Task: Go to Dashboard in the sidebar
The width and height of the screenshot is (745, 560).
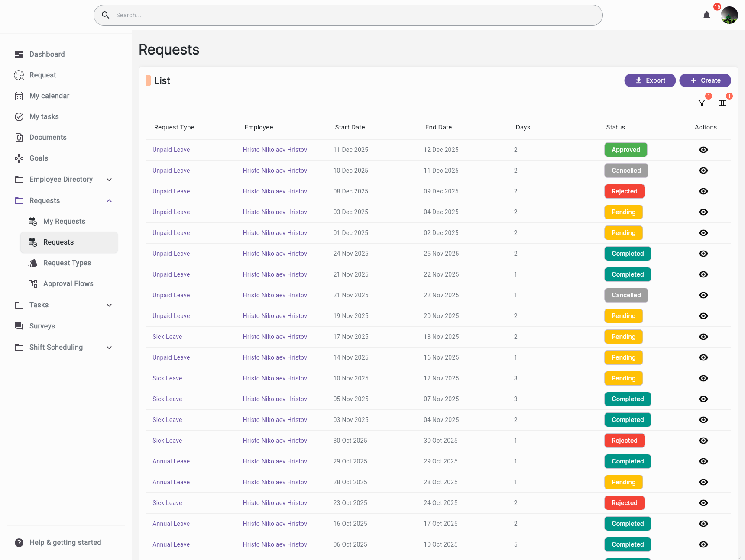Action: point(47,54)
